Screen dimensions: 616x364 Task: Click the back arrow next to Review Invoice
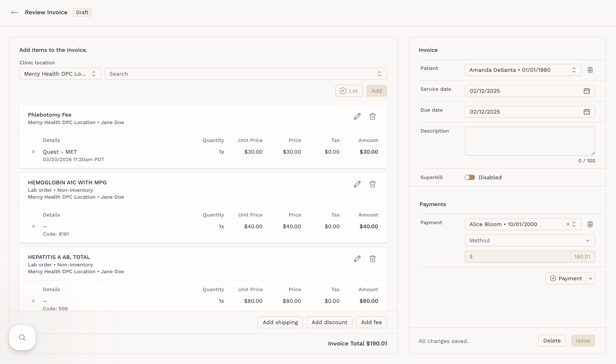coord(15,13)
